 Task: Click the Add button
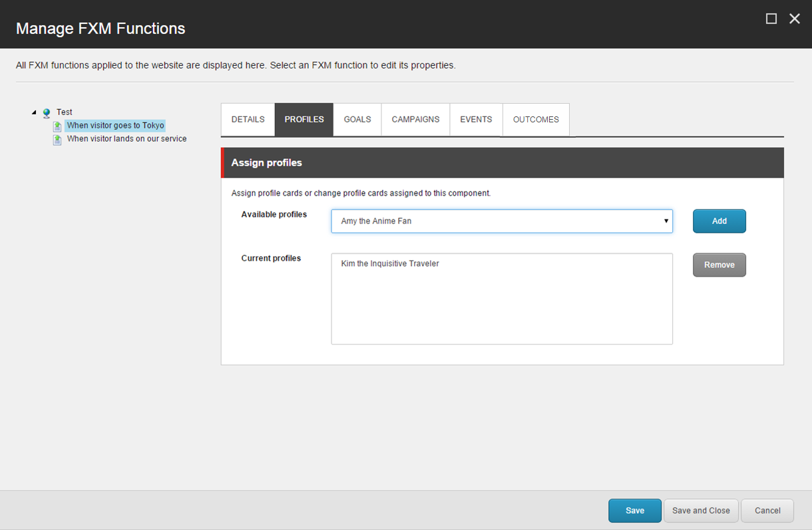[719, 221]
